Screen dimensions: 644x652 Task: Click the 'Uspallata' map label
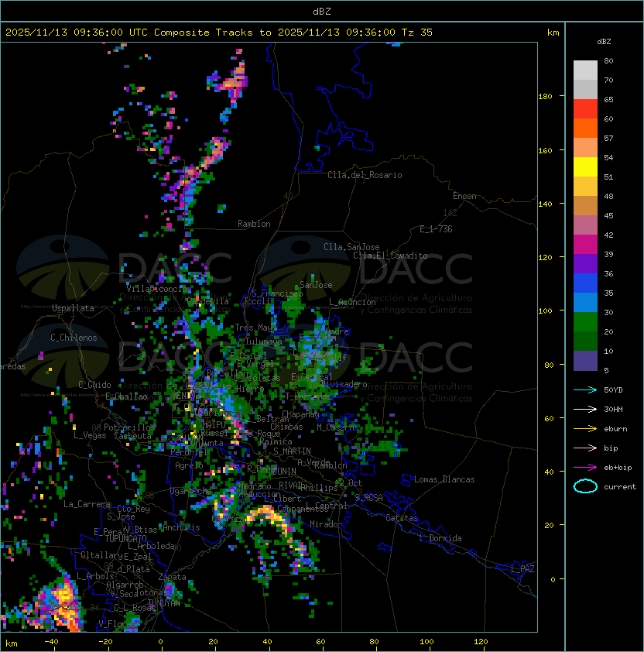point(73,308)
